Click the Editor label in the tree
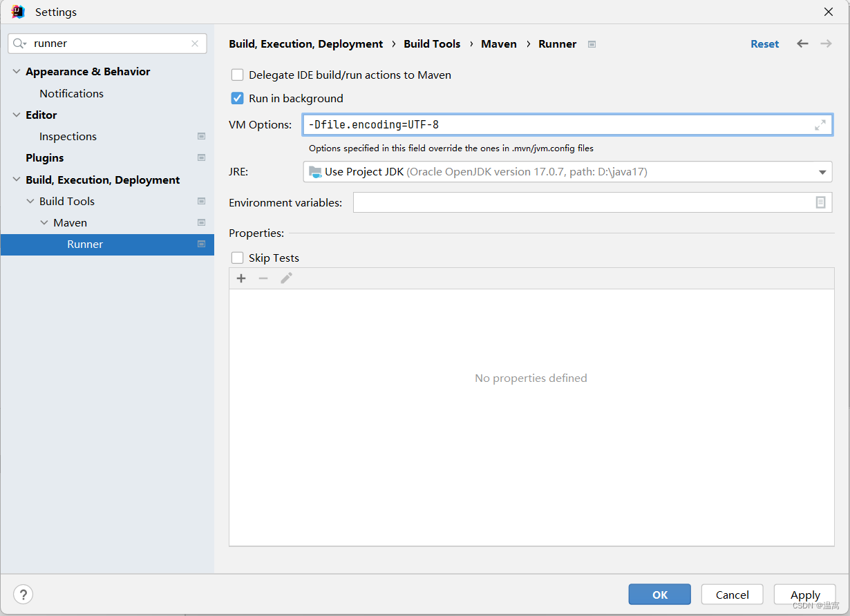 click(x=41, y=115)
